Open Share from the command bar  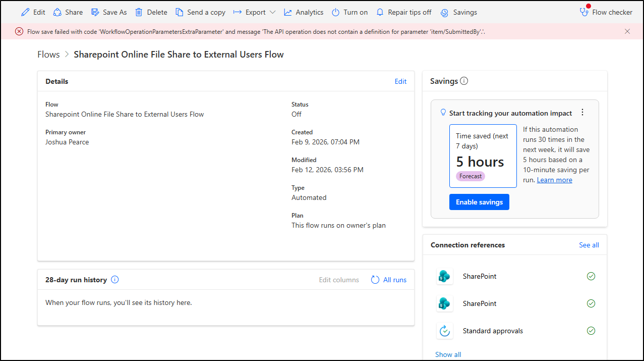(x=68, y=12)
